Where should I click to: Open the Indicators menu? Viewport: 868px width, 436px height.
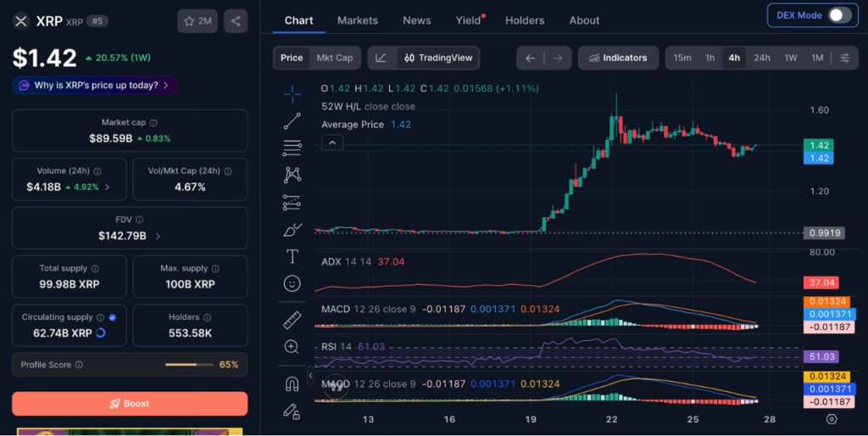[x=618, y=58]
